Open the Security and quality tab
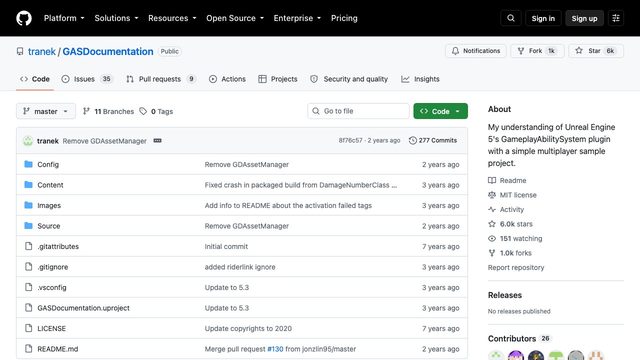The height and width of the screenshot is (360, 640). tap(349, 79)
